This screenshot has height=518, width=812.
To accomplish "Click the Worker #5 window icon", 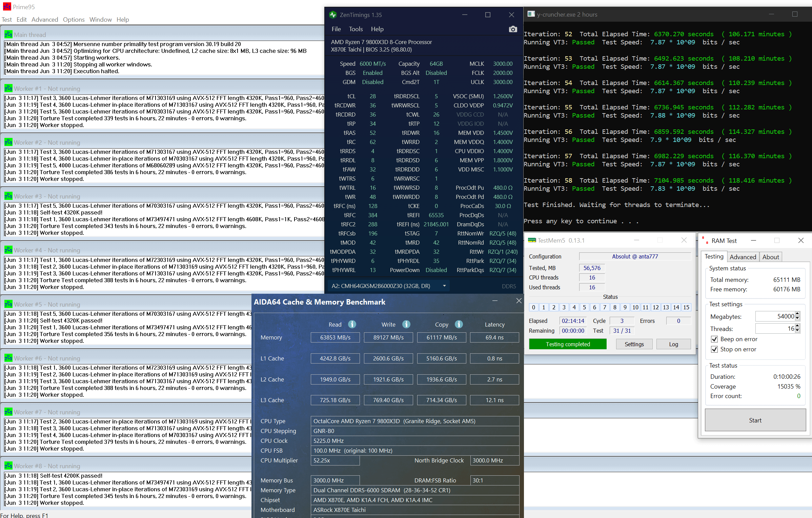I will 8,304.
